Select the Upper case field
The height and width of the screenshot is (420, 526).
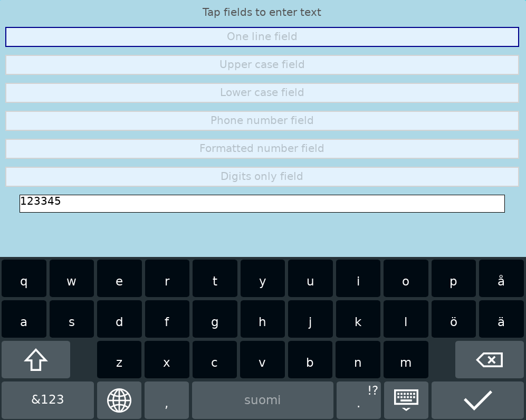(262, 65)
